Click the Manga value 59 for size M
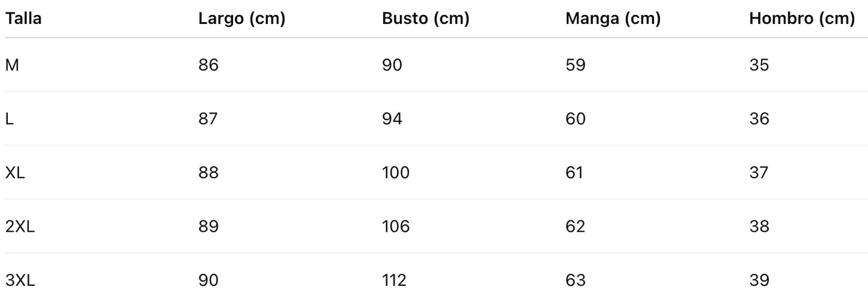 click(x=575, y=65)
